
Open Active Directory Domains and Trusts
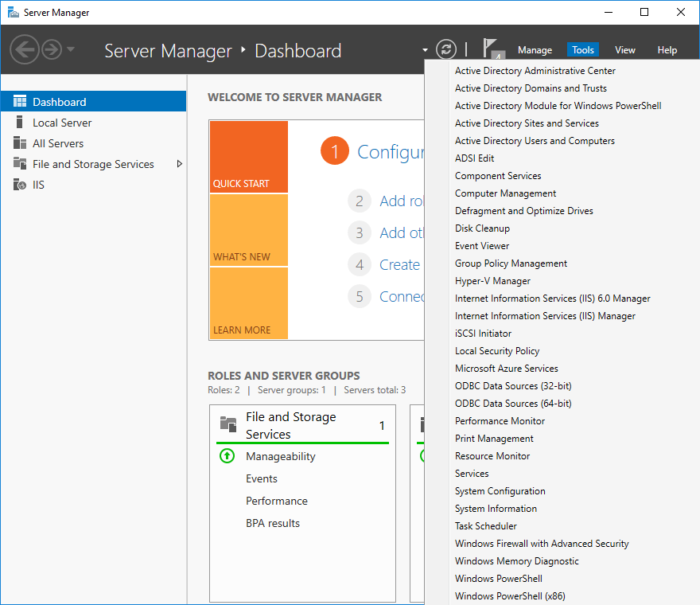pos(531,88)
